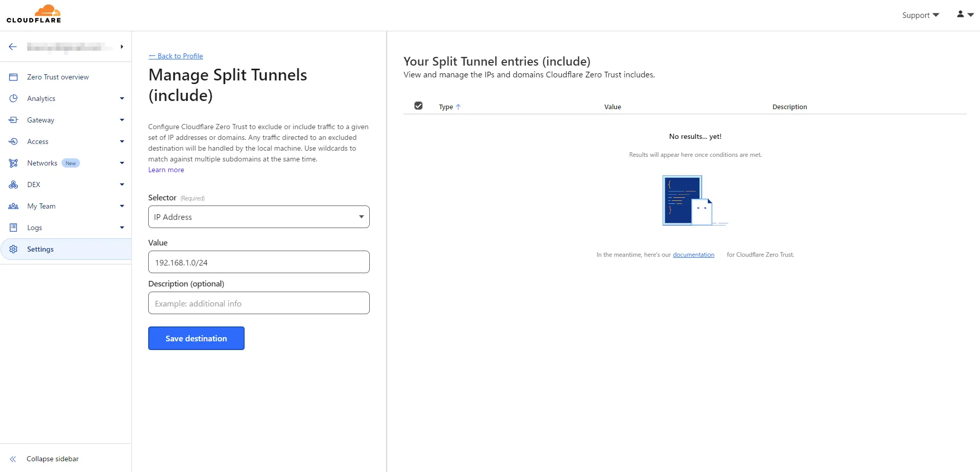The width and height of the screenshot is (980, 472).
Task: Open the Selector IP Address dropdown
Action: click(x=259, y=217)
